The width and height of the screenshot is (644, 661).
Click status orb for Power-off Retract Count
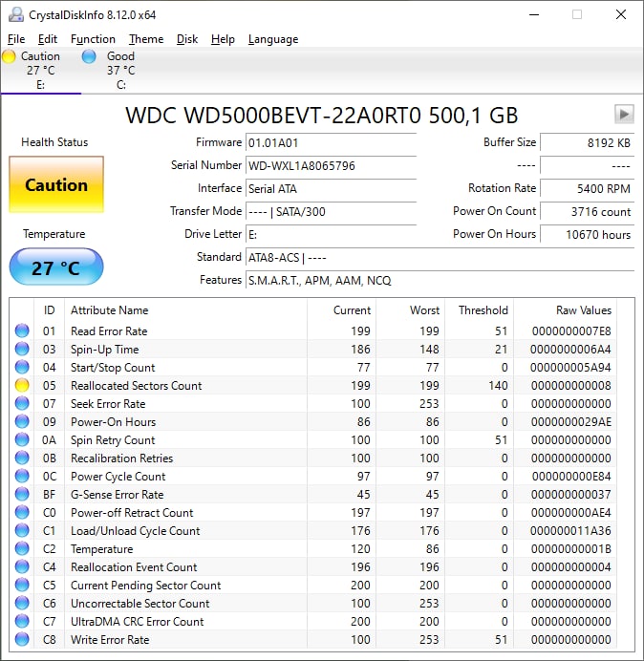[x=22, y=512]
